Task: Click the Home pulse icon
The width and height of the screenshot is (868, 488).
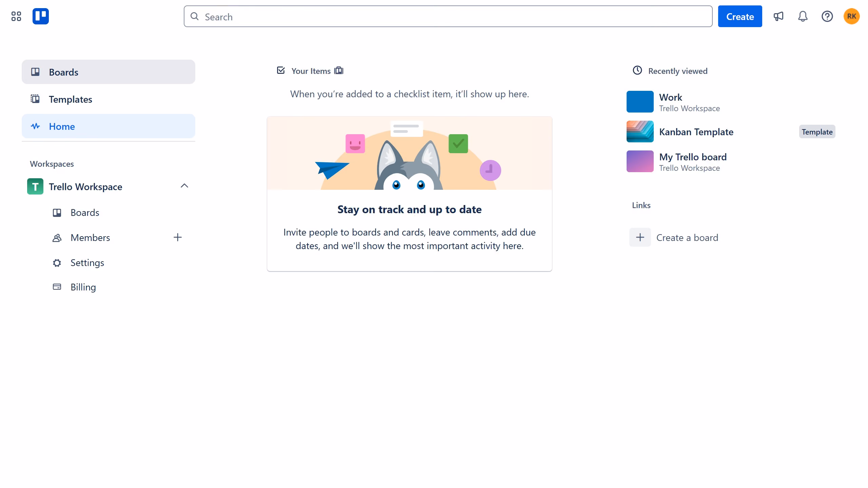Action: [35, 126]
